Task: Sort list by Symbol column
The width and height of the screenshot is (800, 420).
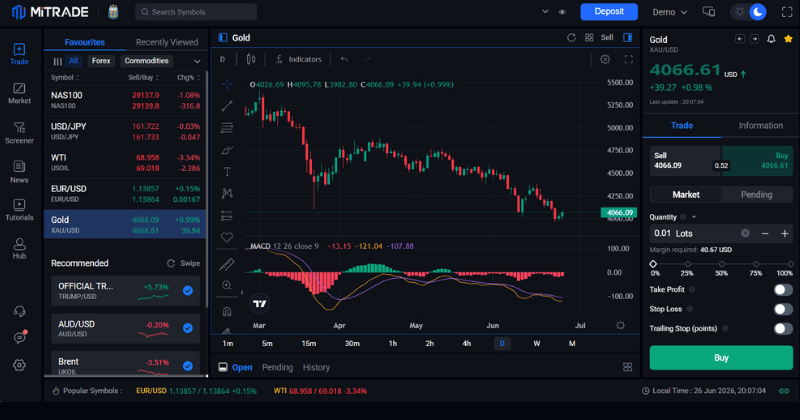Action: [65, 78]
